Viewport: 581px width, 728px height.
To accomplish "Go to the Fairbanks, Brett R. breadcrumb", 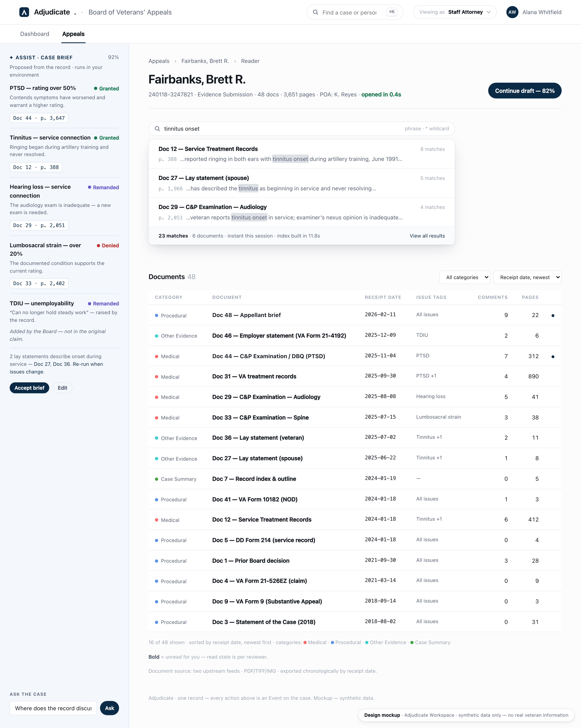I will click(205, 61).
